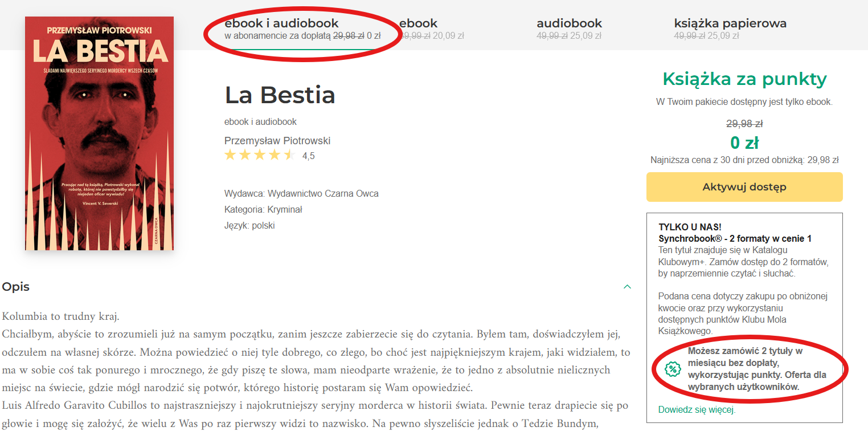Click the publisher Wydawnictwo Czarna Owca
Screen dimensions: 868x435
tap(323, 193)
